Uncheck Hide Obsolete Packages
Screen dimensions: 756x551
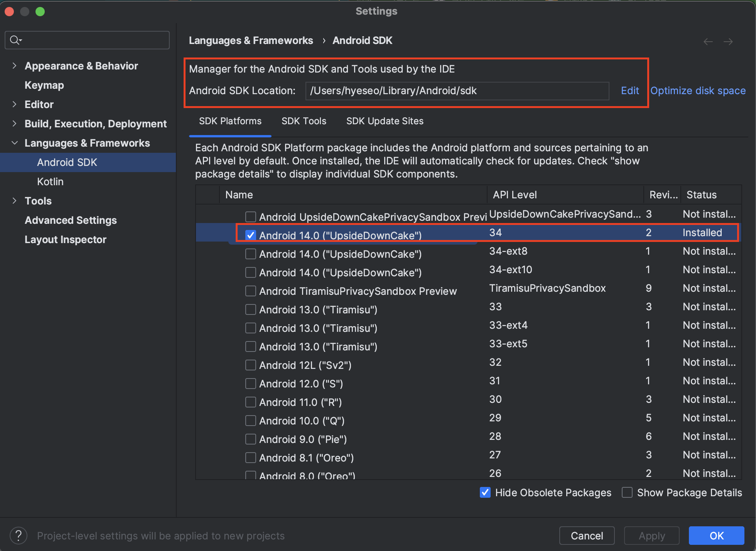click(485, 492)
